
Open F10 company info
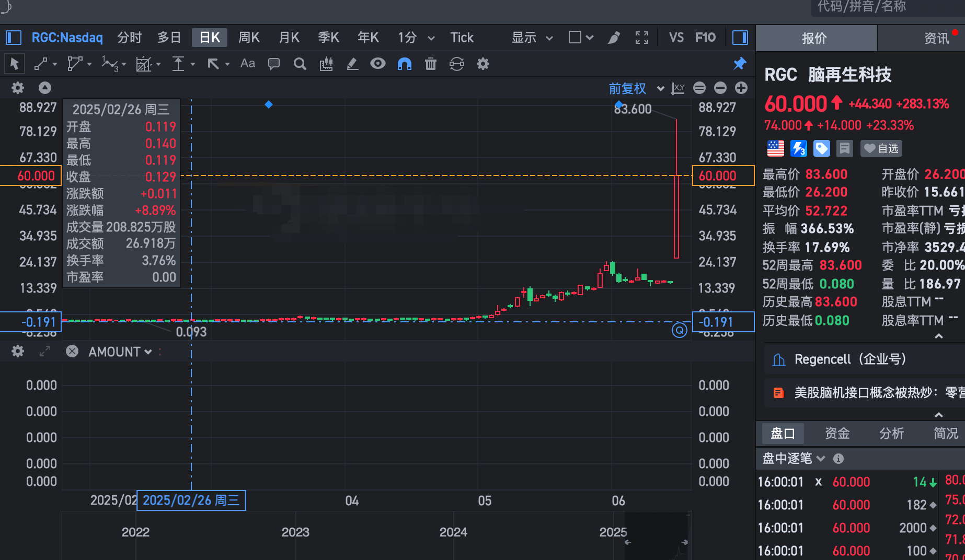[x=705, y=38]
